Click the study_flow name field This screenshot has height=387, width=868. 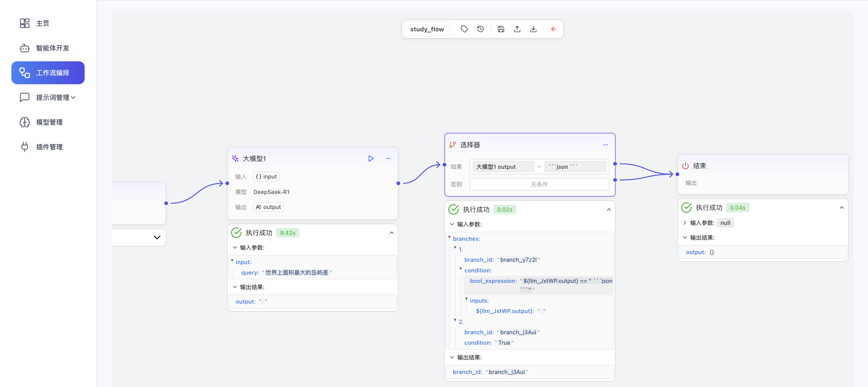coord(427,29)
